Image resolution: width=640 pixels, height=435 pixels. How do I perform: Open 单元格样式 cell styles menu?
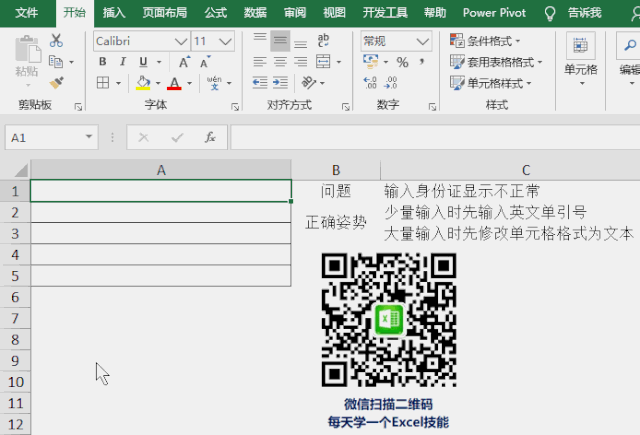(491, 83)
